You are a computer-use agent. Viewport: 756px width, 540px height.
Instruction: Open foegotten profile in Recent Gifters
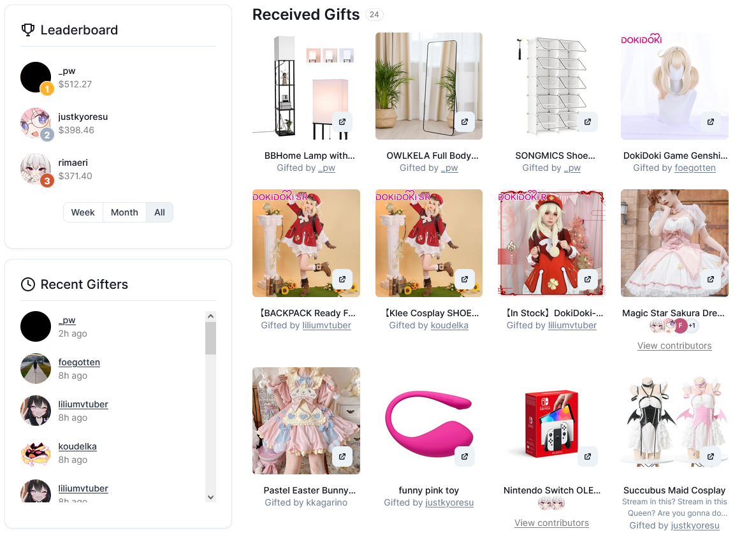(79, 362)
